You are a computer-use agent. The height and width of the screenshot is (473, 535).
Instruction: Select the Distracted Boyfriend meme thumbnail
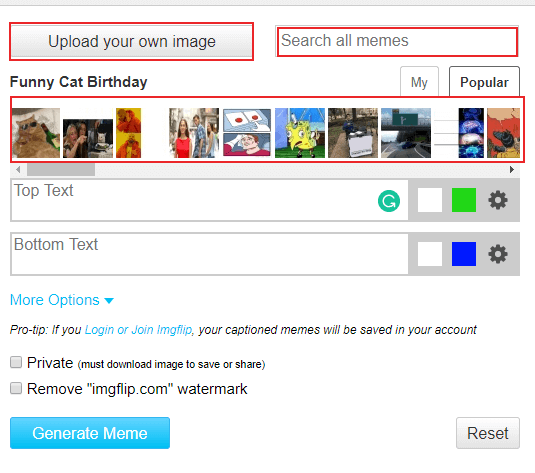pyautogui.click(x=194, y=133)
